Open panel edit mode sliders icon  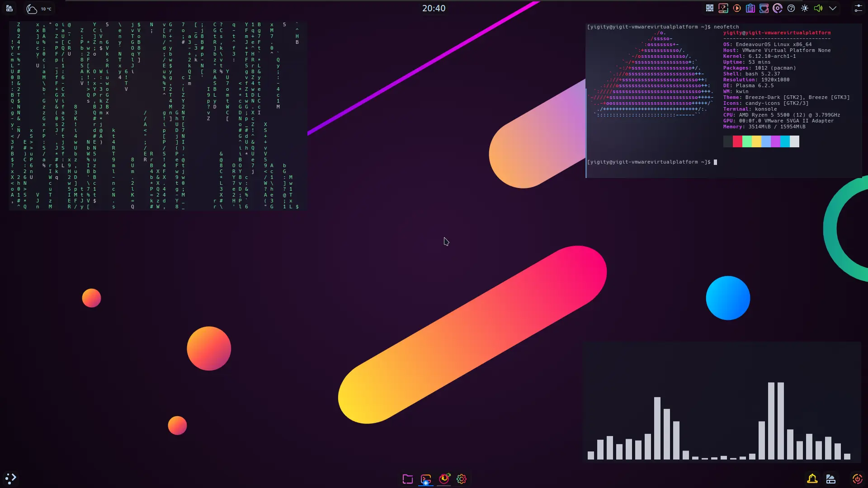pos(858,8)
